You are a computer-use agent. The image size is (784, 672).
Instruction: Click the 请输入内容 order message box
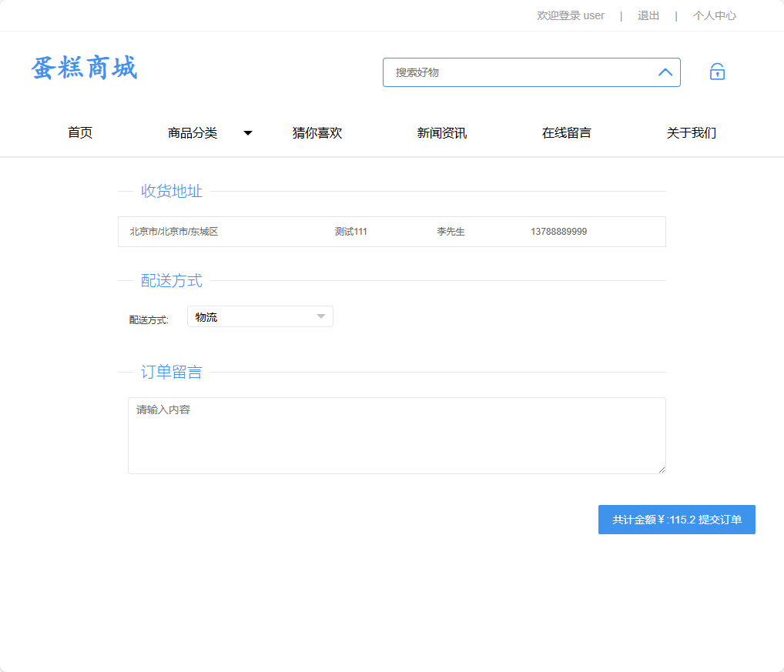(x=397, y=435)
